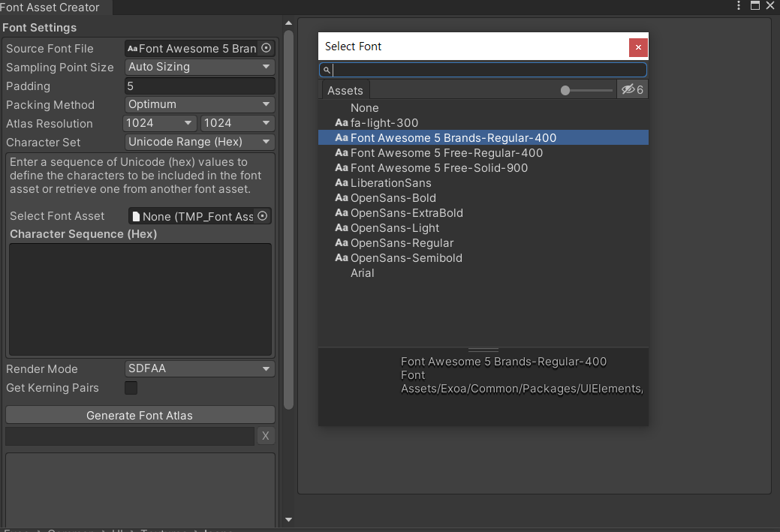This screenshot has height=532, width=780.
Task: Open the Font Asset Creator kebab menu
Action: (739, 5)
